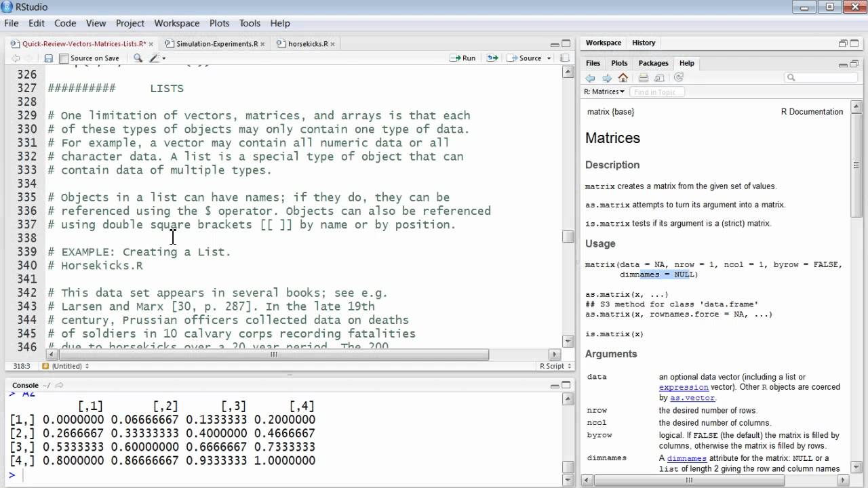Open the Help menu in menu bar
Viewport: 868px width, 488px height.
[x=280, y=23]
